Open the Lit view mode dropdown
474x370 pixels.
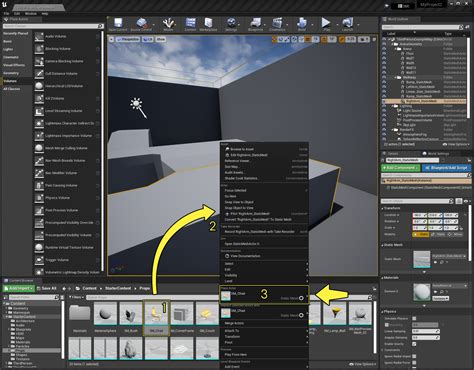tap(148, 39)
